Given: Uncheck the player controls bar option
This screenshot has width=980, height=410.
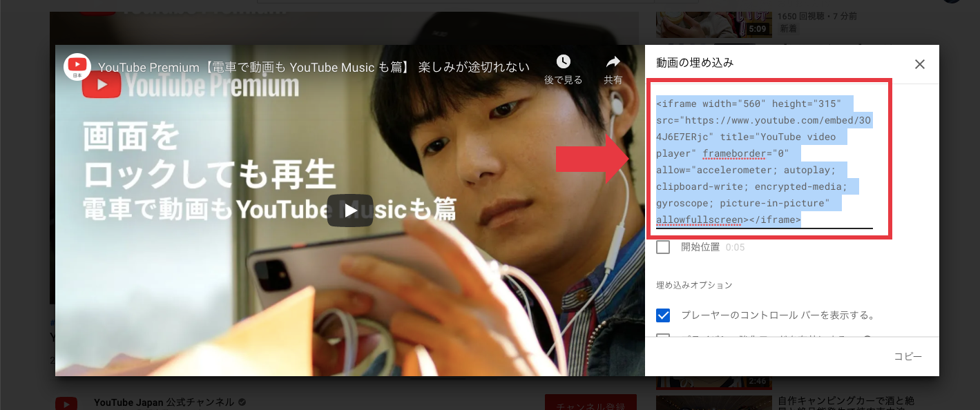Looking at the screenshot, I should 663,315.
